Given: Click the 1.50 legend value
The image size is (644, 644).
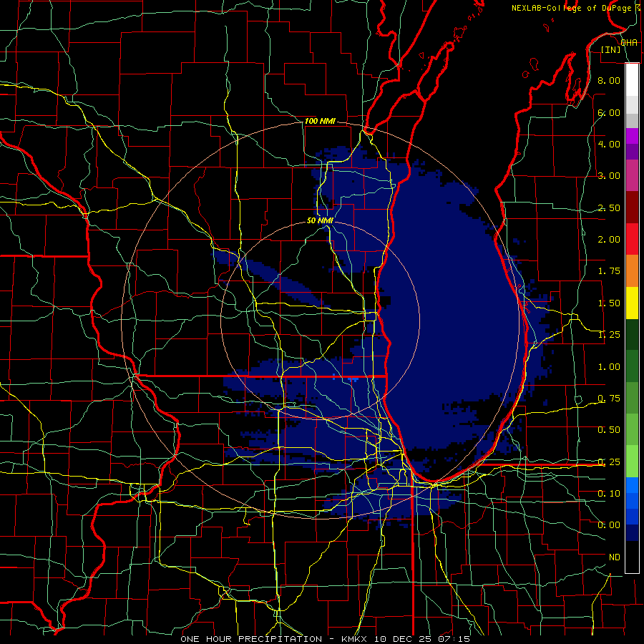Looking at the screenshot, I should [608, 303].
